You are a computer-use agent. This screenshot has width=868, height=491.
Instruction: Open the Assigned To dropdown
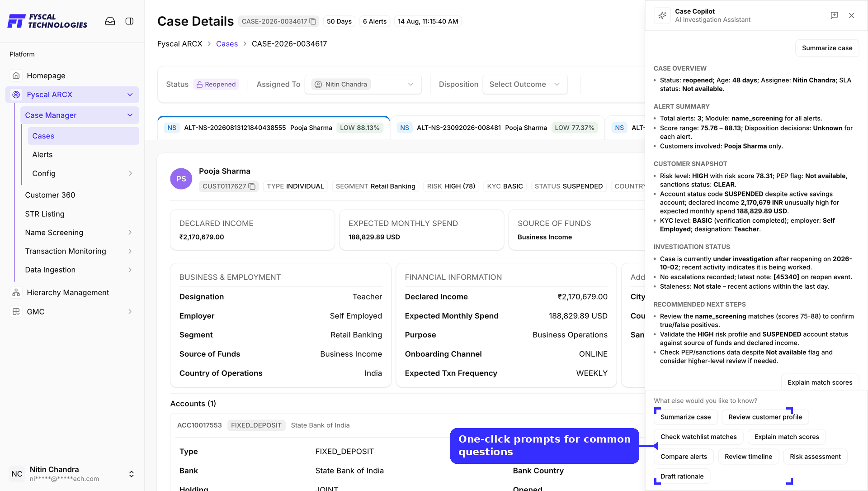pyautogui.click(x=363, y=85)
